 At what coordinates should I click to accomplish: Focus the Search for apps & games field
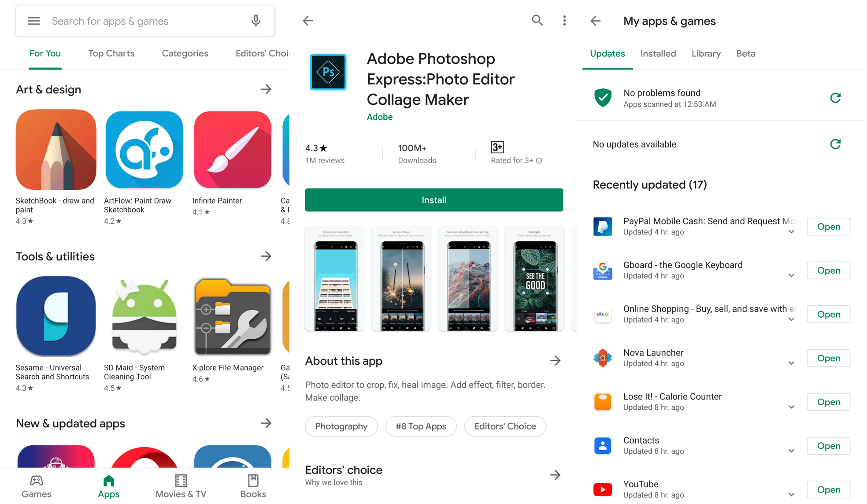point(145,21)
